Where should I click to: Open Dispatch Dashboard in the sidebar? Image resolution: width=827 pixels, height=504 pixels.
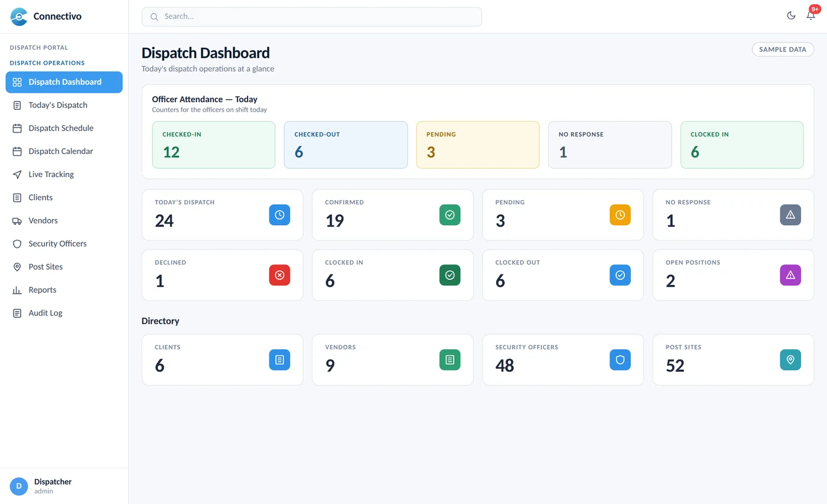pos(64,82)
